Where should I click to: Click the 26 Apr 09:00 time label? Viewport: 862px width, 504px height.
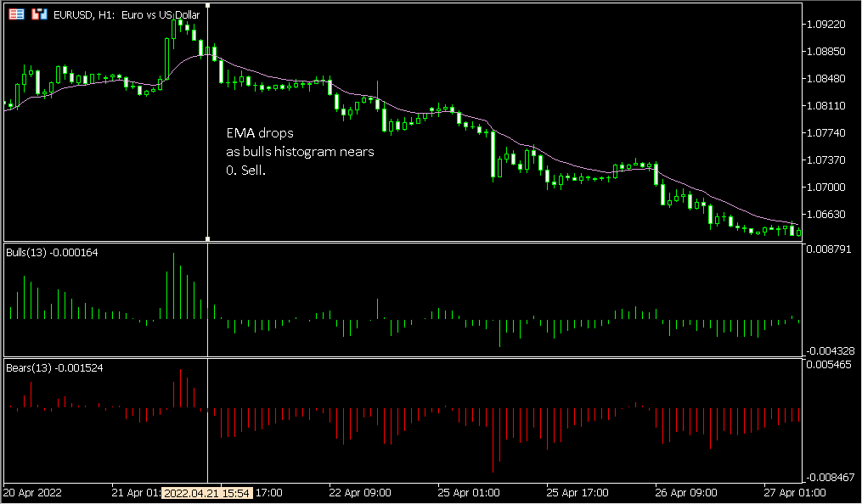[686, 492]
